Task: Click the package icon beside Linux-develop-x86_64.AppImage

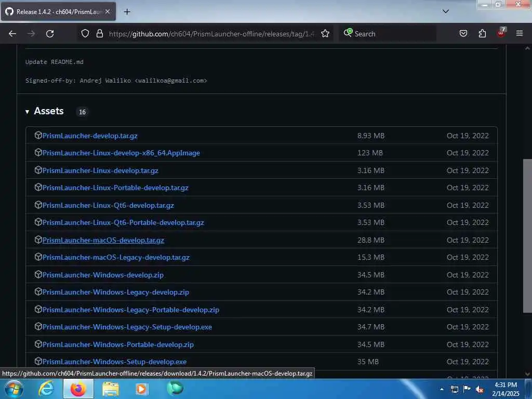Action: point(38,152)
